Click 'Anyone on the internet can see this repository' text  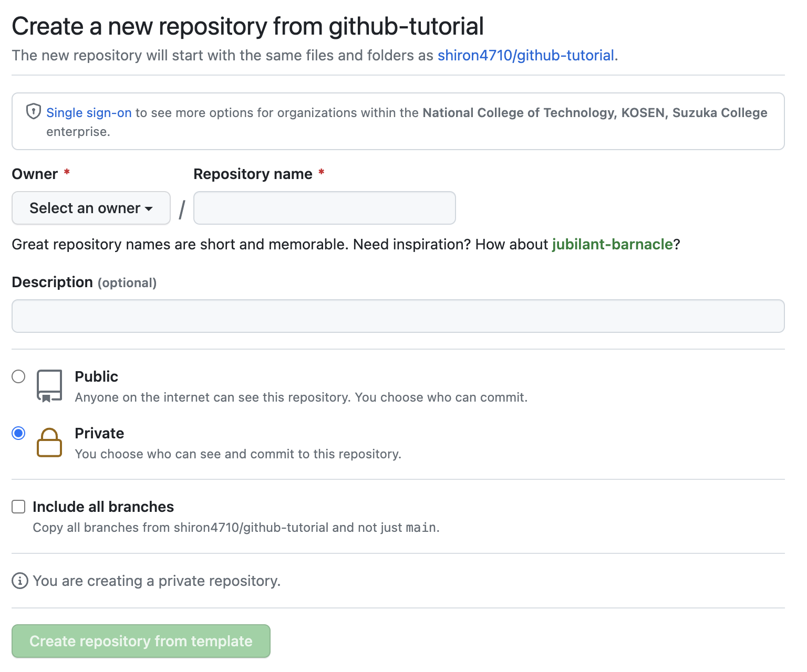212,397
